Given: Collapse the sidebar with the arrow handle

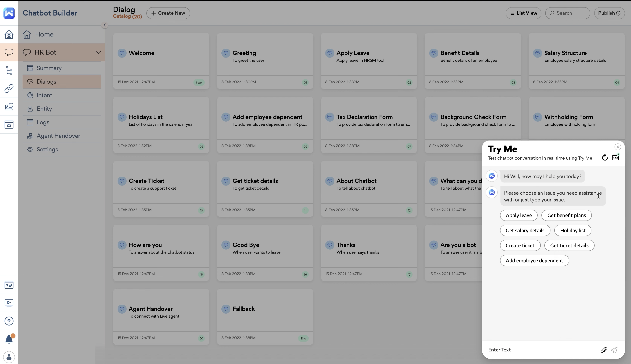Looking at the screenshot, I should coord(105,25).
